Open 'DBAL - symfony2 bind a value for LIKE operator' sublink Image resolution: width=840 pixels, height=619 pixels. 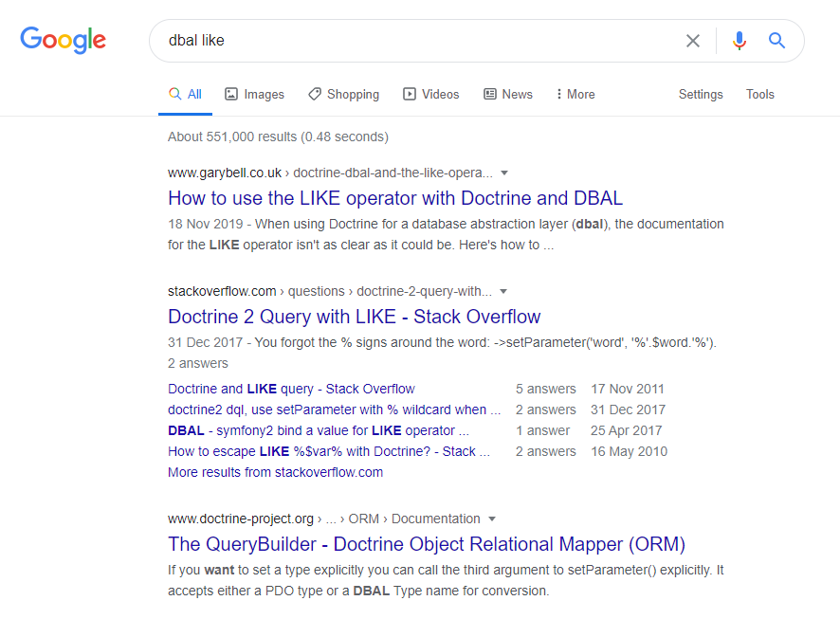319,430
